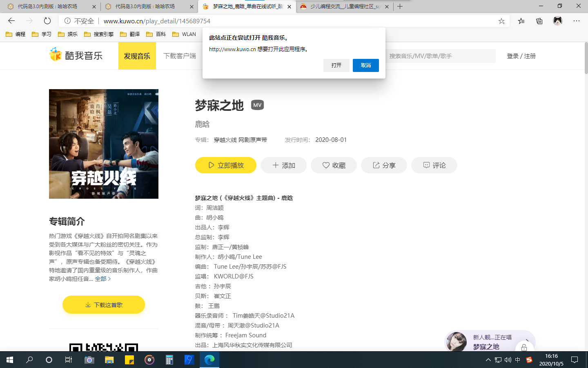This screenshot has height=368, width=588.
Task: Open File Explorer from the taskbar
Action: pyautogui.click(x=109, y=360)
